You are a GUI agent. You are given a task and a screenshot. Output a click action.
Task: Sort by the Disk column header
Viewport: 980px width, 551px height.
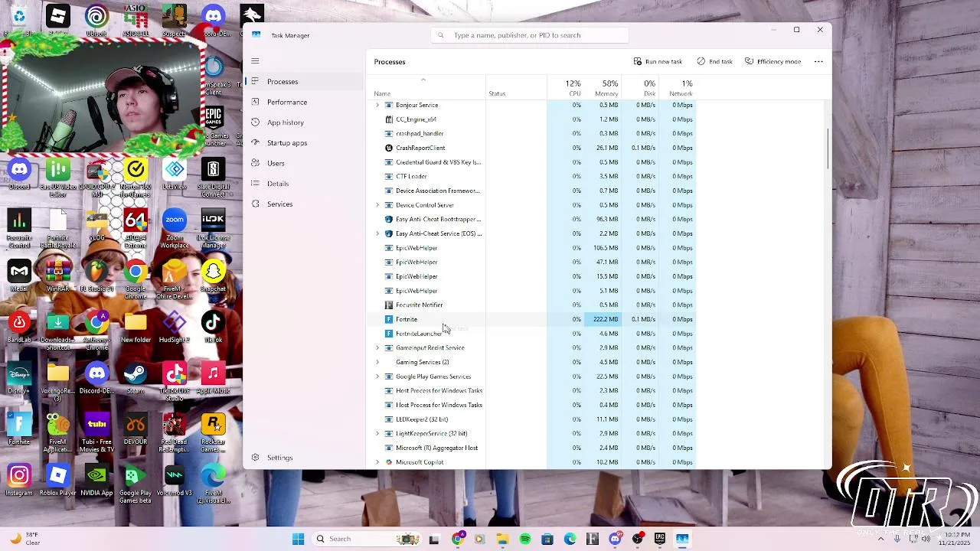coord(642,87)
